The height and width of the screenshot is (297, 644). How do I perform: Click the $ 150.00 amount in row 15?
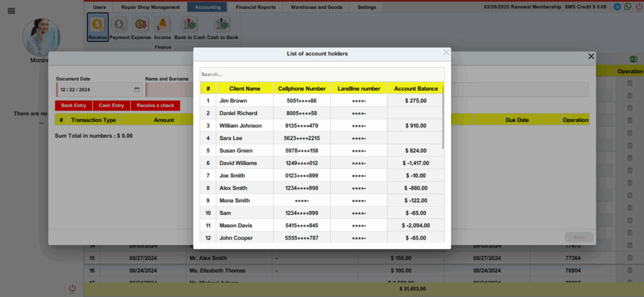tap(401, 258)
